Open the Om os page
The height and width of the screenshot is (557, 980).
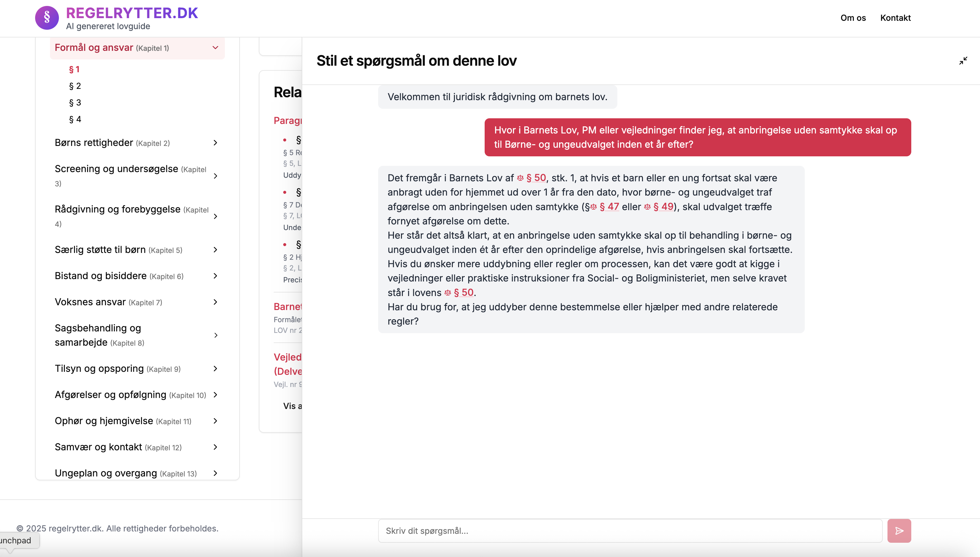coord(853,18)
